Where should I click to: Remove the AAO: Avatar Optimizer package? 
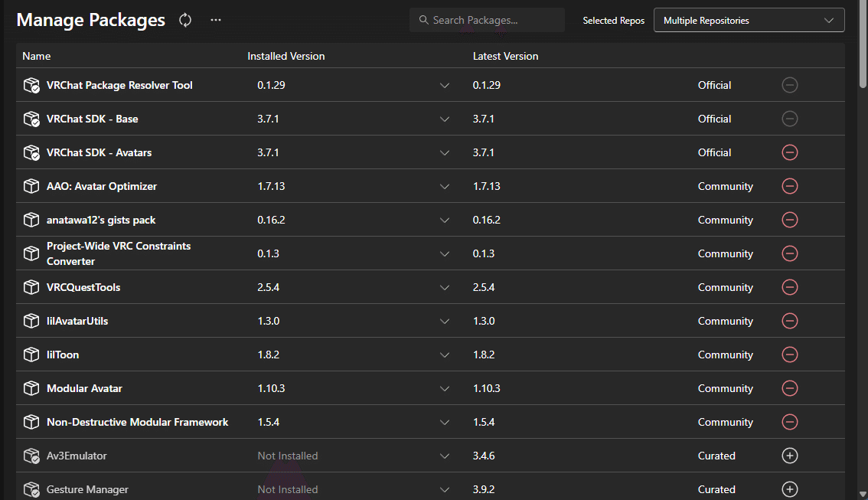790,186
